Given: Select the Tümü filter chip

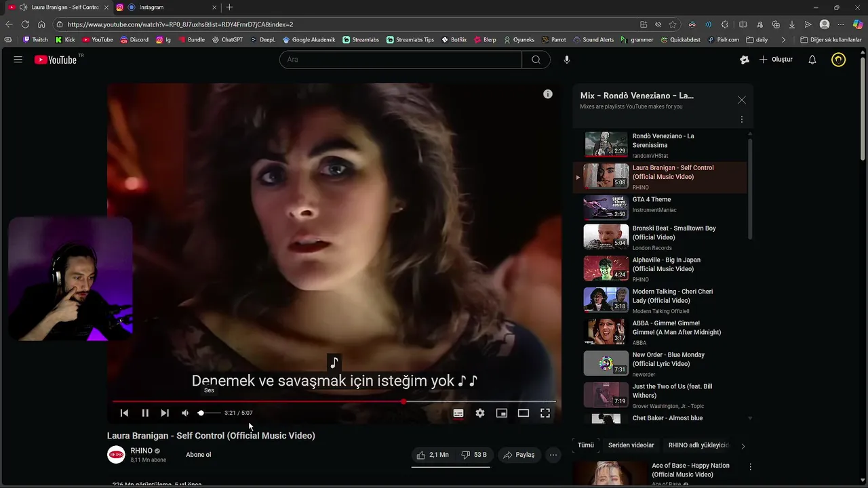Looking at the screenshot, I should tap(586, 445).
